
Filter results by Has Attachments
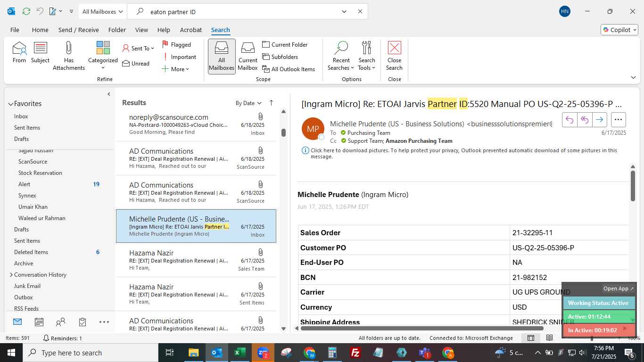(69, 56)
